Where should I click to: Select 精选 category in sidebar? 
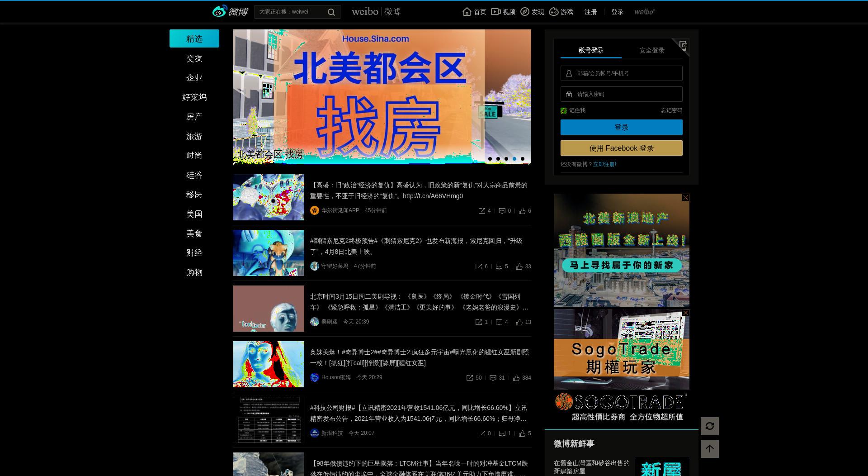(194, 38)
